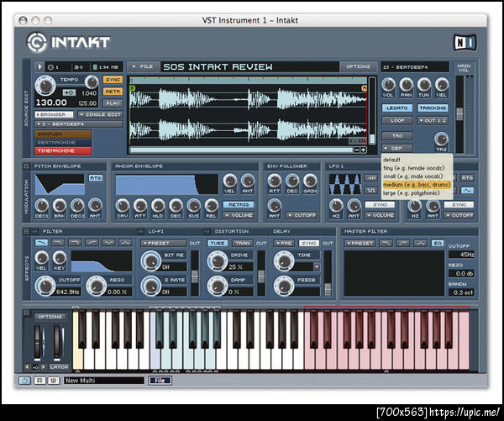Click the delay FEEDB knob

click(284, 286)
